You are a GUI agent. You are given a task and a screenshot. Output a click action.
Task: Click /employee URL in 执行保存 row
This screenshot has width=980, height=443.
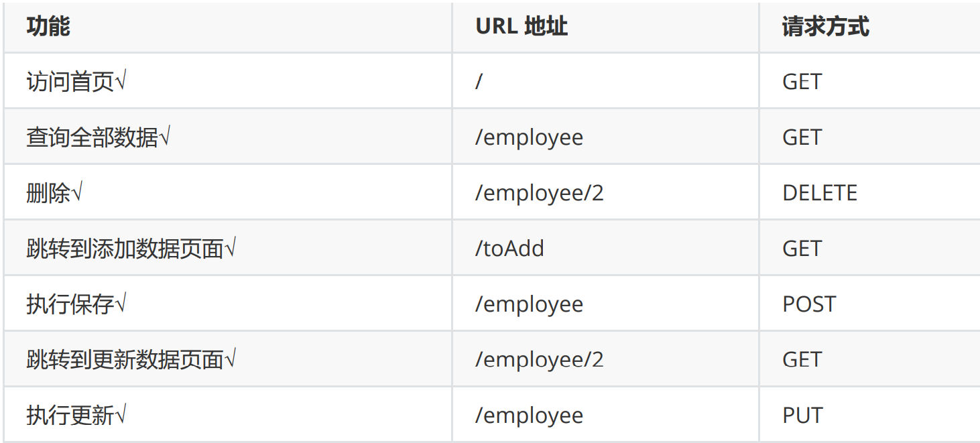coord(529,304)
